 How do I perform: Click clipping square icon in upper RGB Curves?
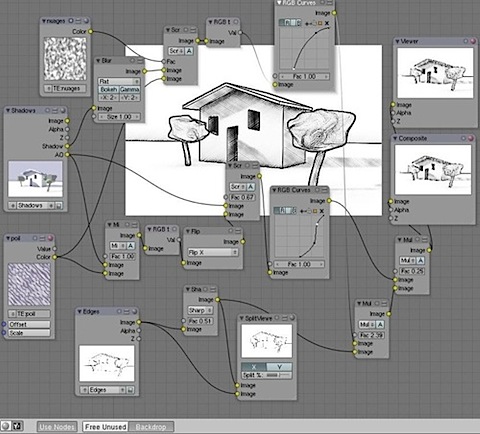[x=320, y=23]
